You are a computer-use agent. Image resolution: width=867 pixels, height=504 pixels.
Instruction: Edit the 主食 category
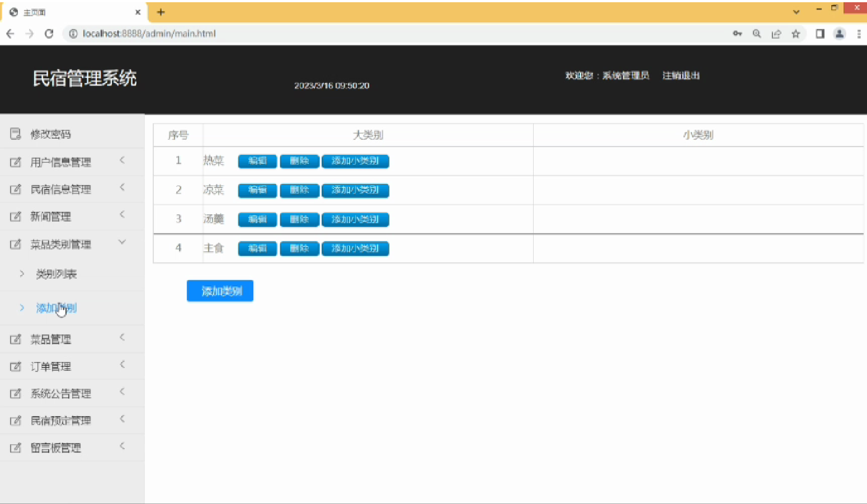coord(257,248)
